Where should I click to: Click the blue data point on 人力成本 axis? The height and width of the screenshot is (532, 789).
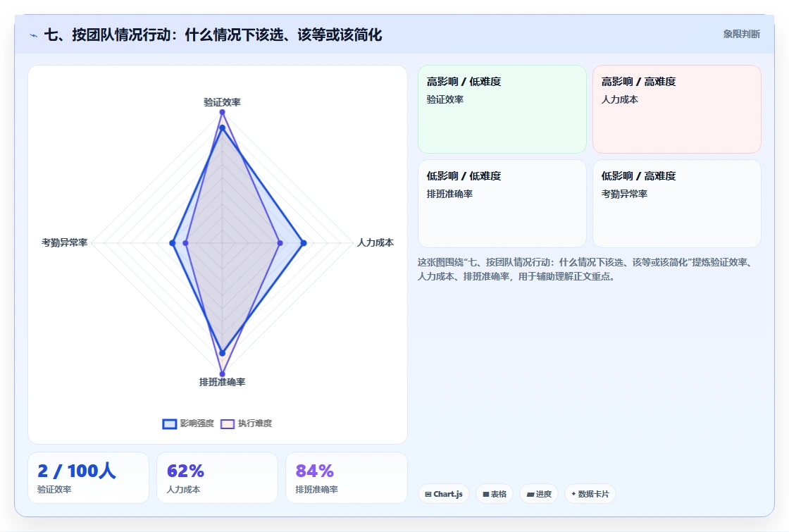pos(304,243)
